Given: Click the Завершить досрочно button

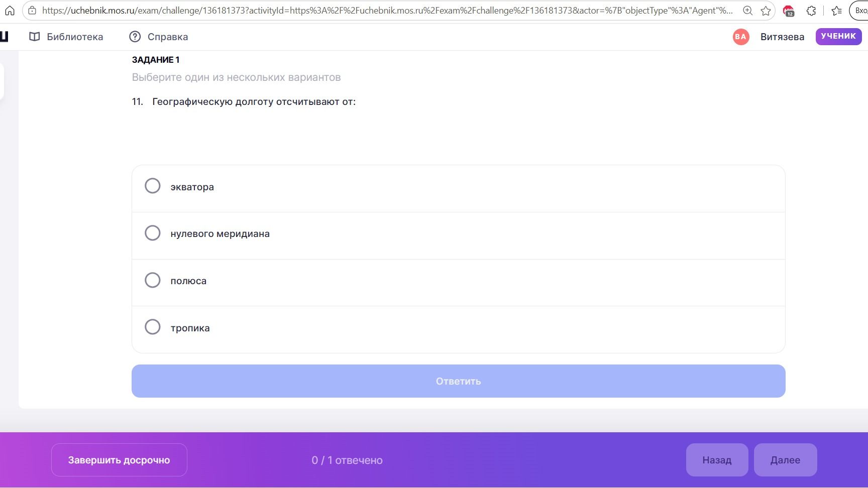Looking at the screenshot, I should click(x=119, y=460).
